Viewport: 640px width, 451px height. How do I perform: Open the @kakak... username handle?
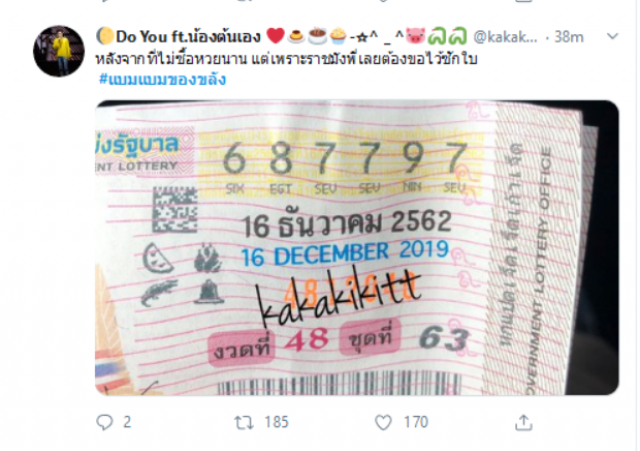(505, 37)
